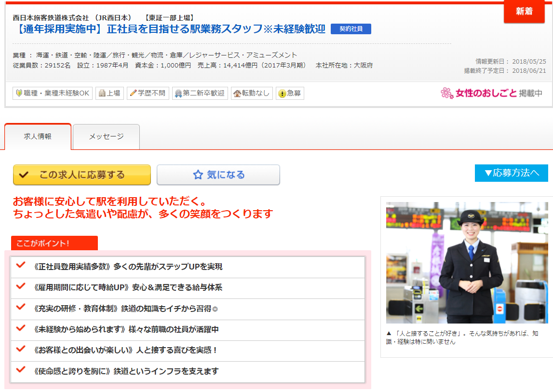
Task: Open the job title 正社員を目指せる駅業務スタッフ link
Action: (170, 29)
